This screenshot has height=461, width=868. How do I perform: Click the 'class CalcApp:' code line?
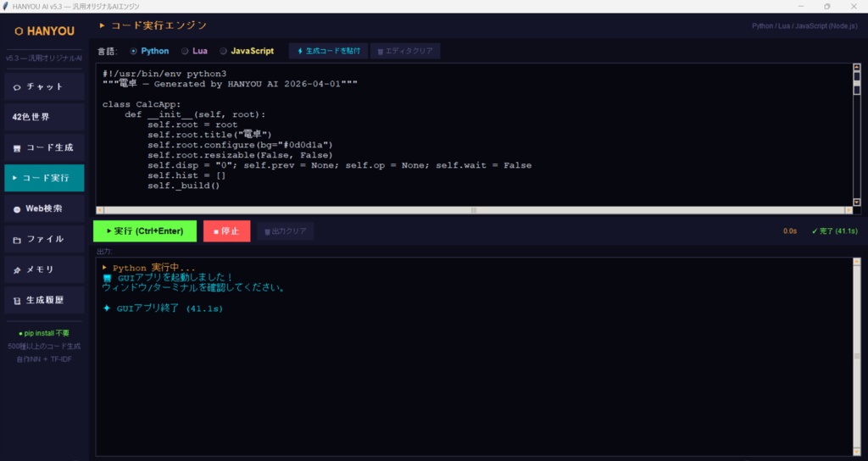tap(142, 104)
